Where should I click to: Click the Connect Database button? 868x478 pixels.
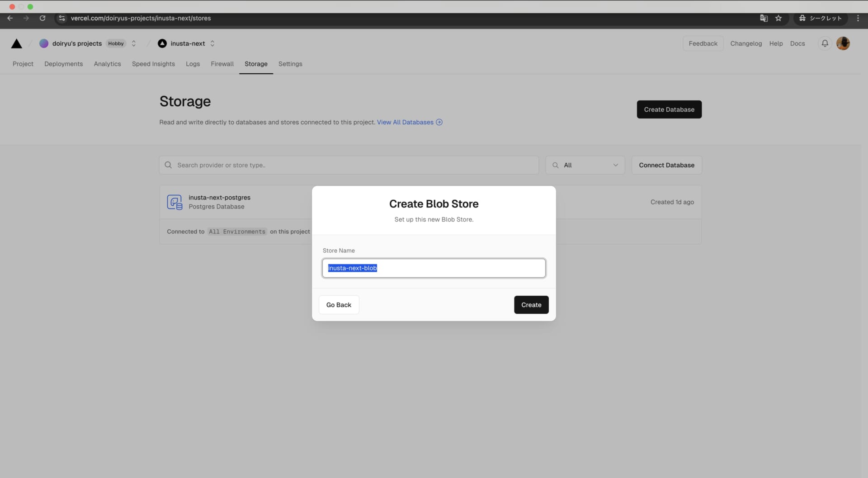pos(667,165)
